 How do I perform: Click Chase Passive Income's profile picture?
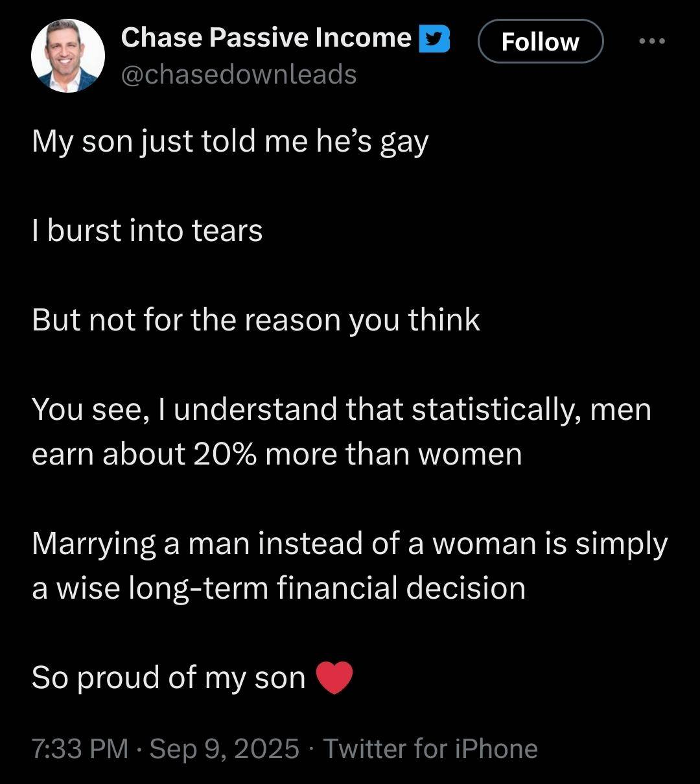click(67, 54)
